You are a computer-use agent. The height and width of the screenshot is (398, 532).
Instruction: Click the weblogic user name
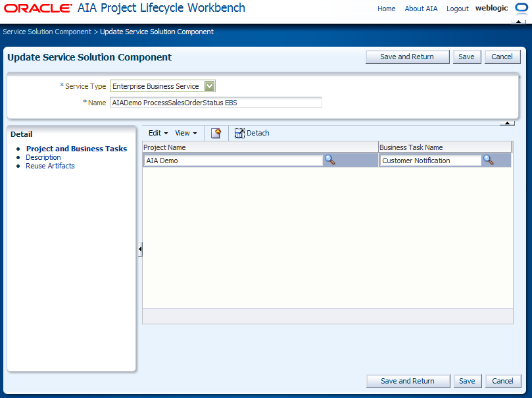click(492, 8)
